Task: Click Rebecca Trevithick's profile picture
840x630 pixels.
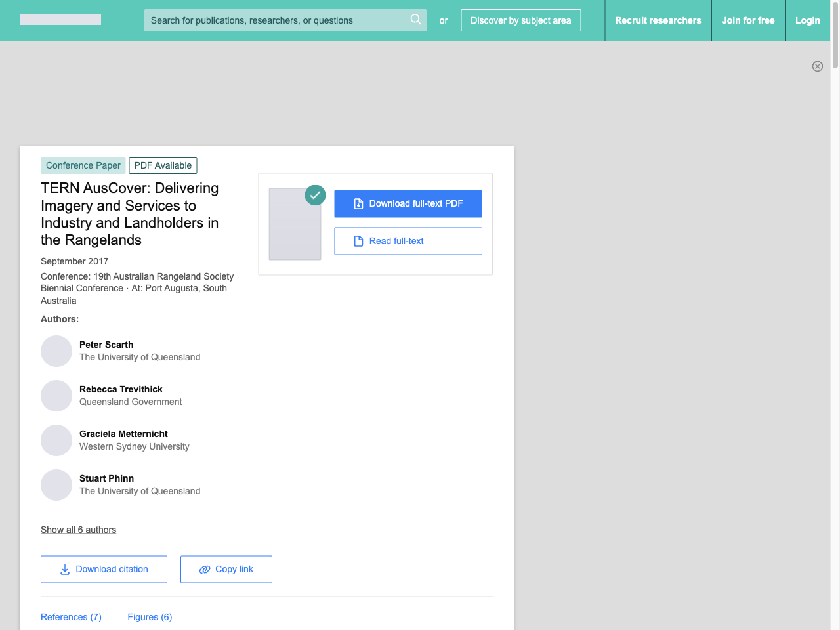Action: [56, 396]
